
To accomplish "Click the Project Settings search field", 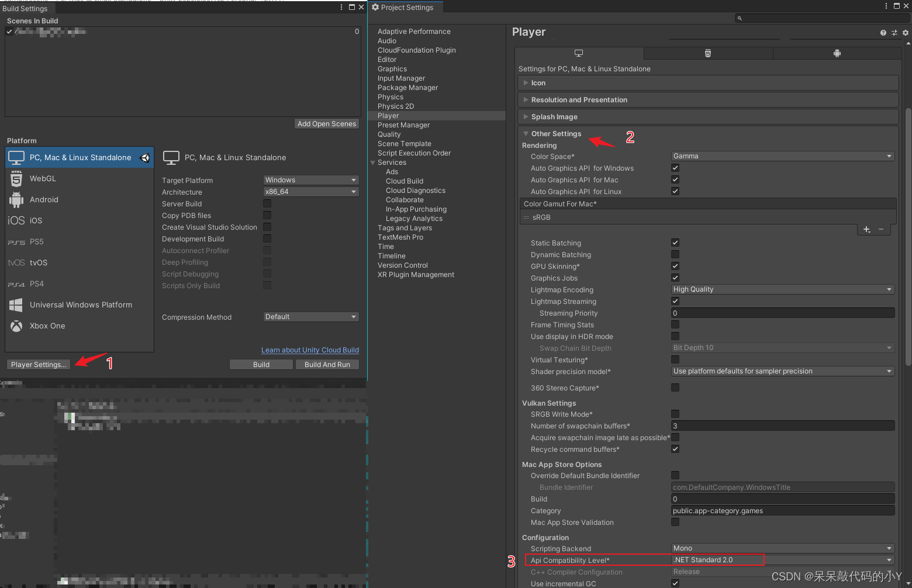I will point(822,18).
